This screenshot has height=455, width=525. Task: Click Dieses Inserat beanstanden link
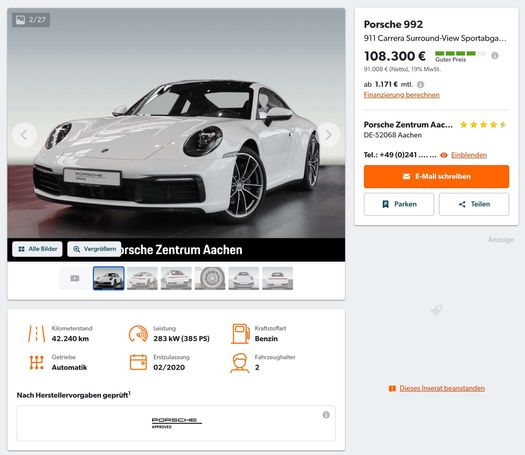coord(442,388)
